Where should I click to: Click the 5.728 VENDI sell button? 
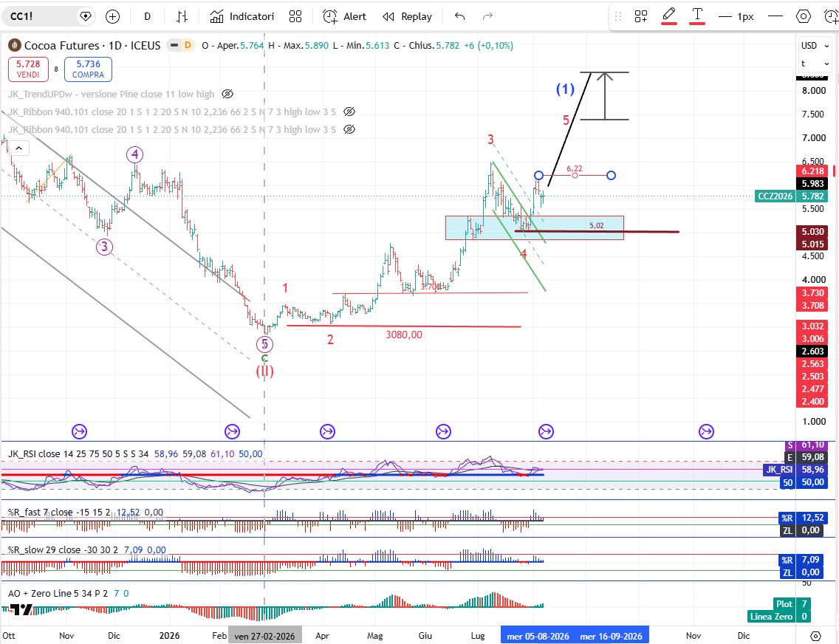pos(28,69)
